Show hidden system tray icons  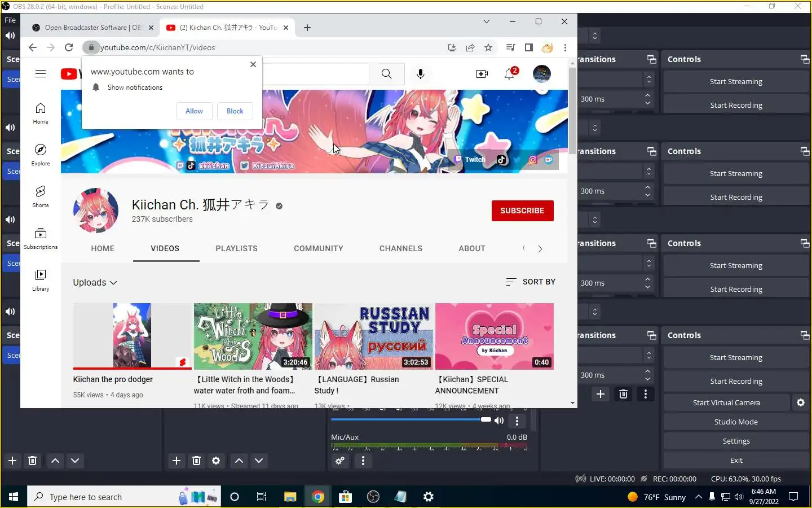[698, 497]
